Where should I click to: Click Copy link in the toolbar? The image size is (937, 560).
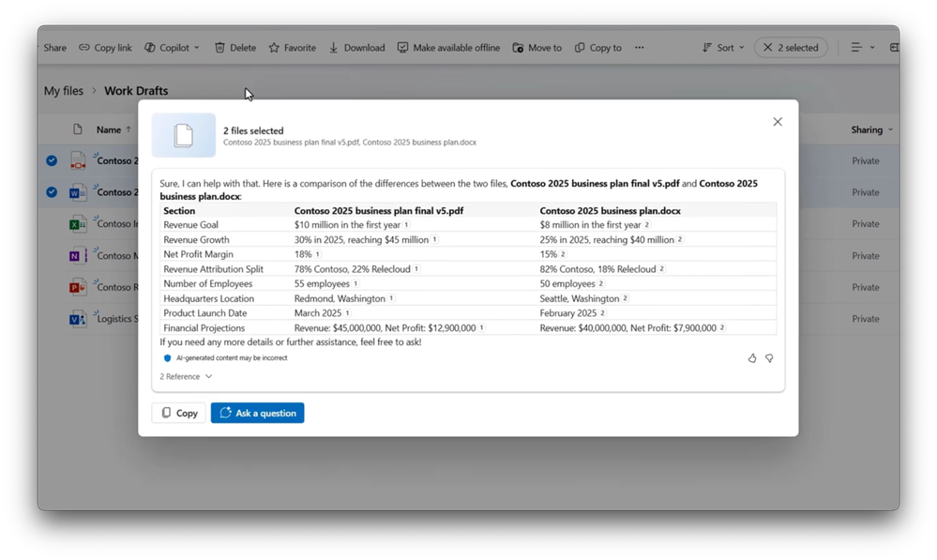(105, 48)
